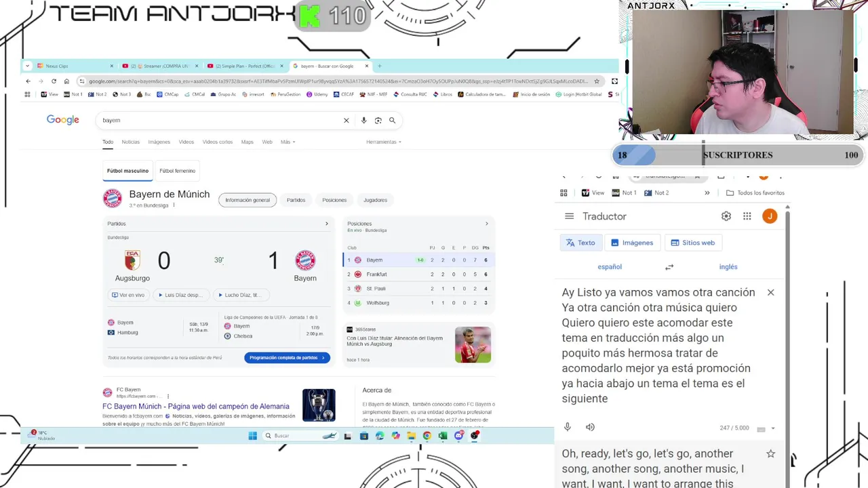Close the Nexus Clips tab
The width and height of the screenshot is (868, 488).
[x=112, y=66]
